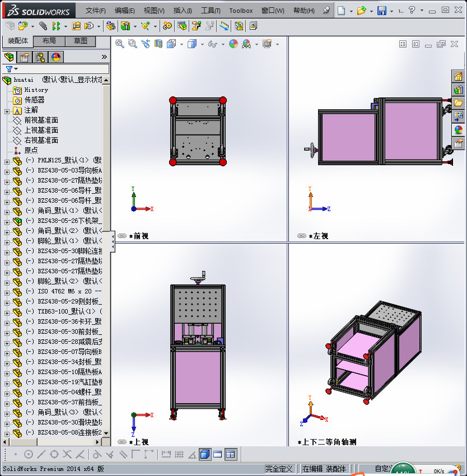Click the Insert Components icon
The width and height of the screenshot is (467, 476).
click(x=23, y=26)
